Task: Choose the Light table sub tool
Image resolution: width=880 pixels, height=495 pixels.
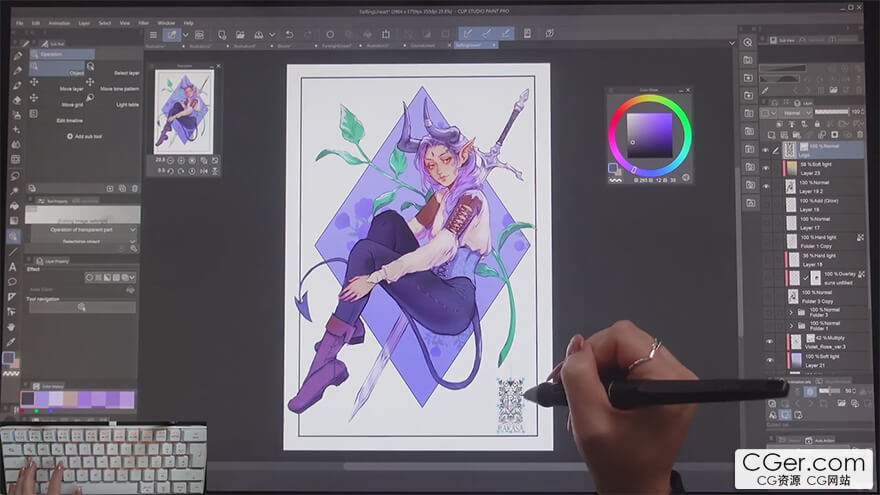Action: click(127, 104)
